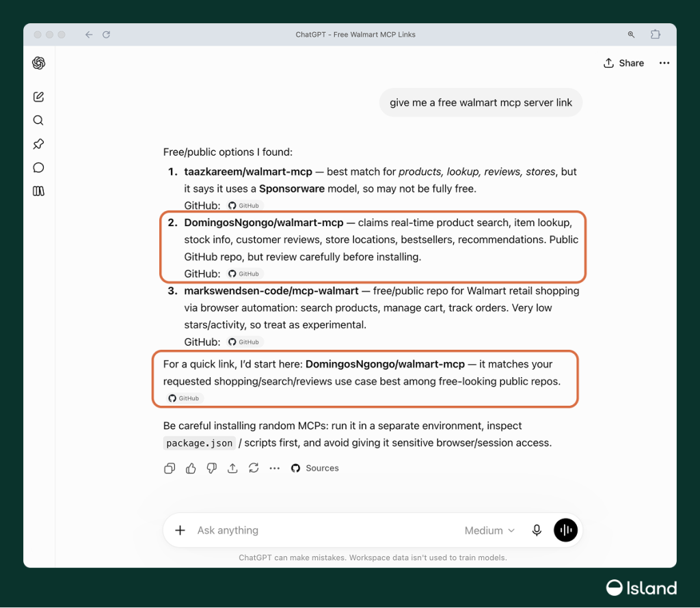The image size is (700, 608).
Task: Start voice mode with black waveform button
Action: 565,530
